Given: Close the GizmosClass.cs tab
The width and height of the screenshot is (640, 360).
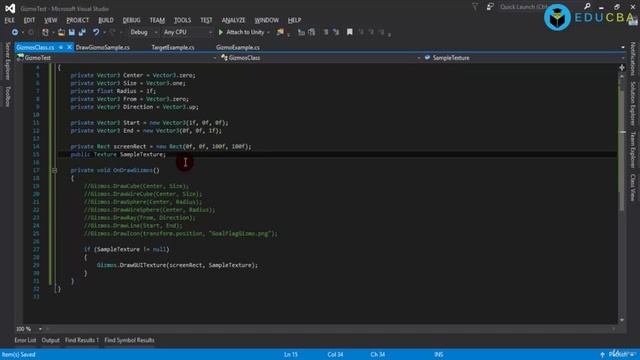Looking at the screenshot, I should coord(69,47).
